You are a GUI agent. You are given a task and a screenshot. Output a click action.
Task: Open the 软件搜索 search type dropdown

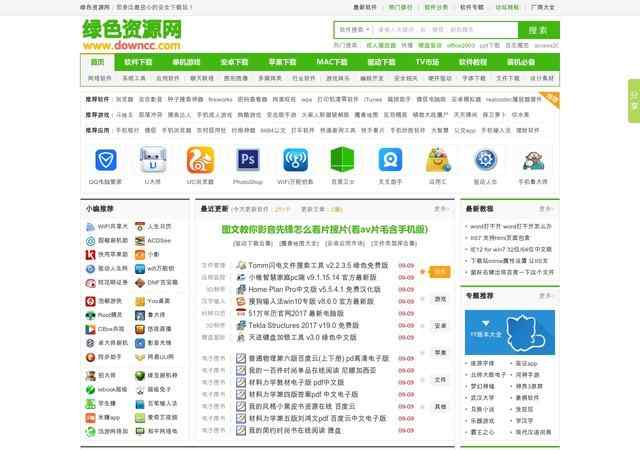click(x=354, y=30)
